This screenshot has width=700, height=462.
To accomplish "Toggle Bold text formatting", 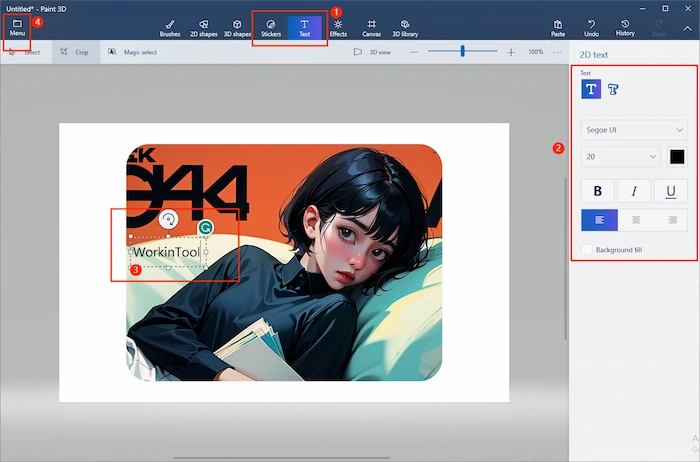I will 599,192.
